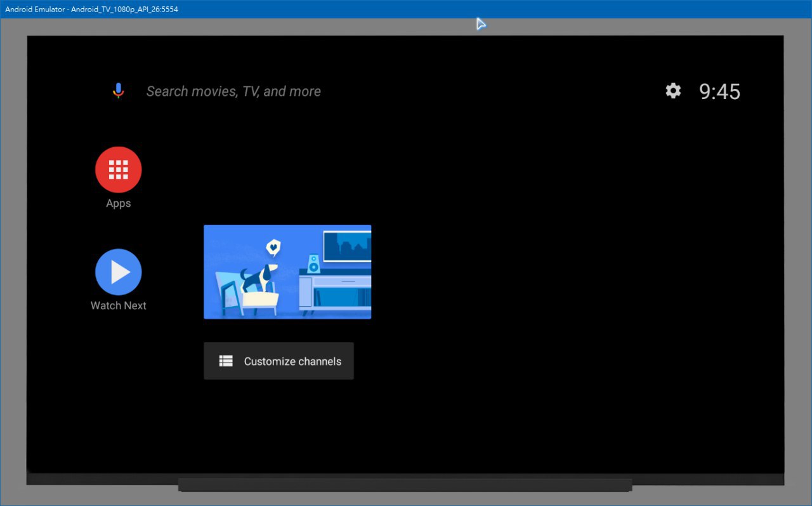Click the Apps text label

119,203
